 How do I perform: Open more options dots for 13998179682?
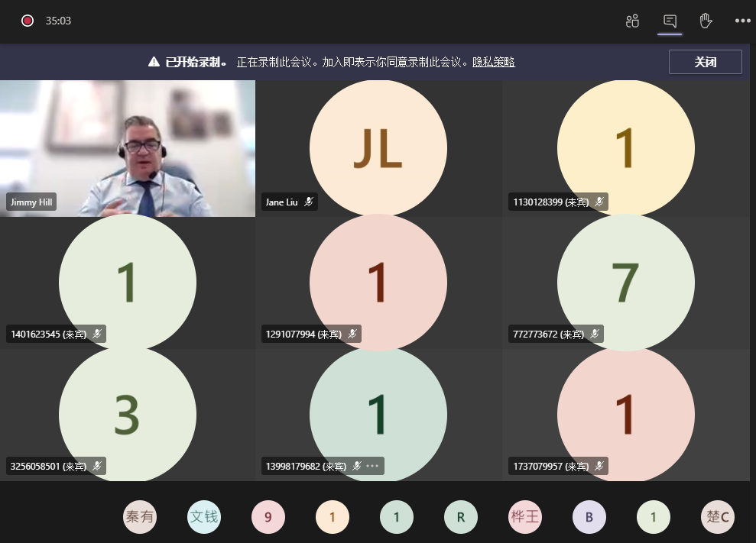[373, 466]
